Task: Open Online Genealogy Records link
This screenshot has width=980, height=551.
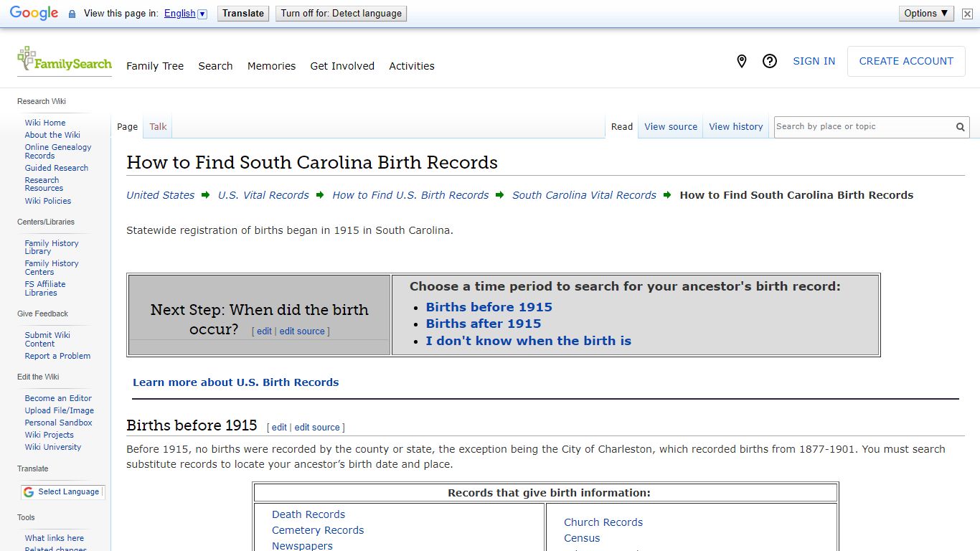Action: (x=58, y=151)
